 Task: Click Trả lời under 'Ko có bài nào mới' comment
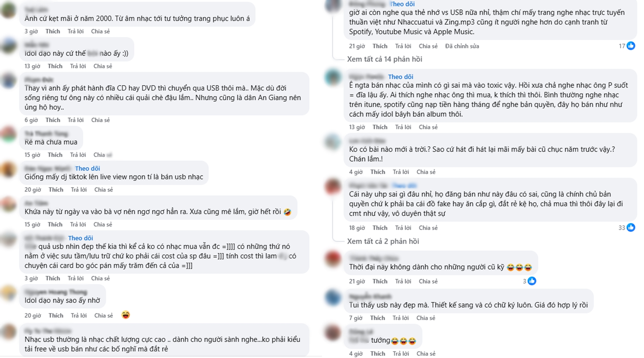[x=401, y=172]
